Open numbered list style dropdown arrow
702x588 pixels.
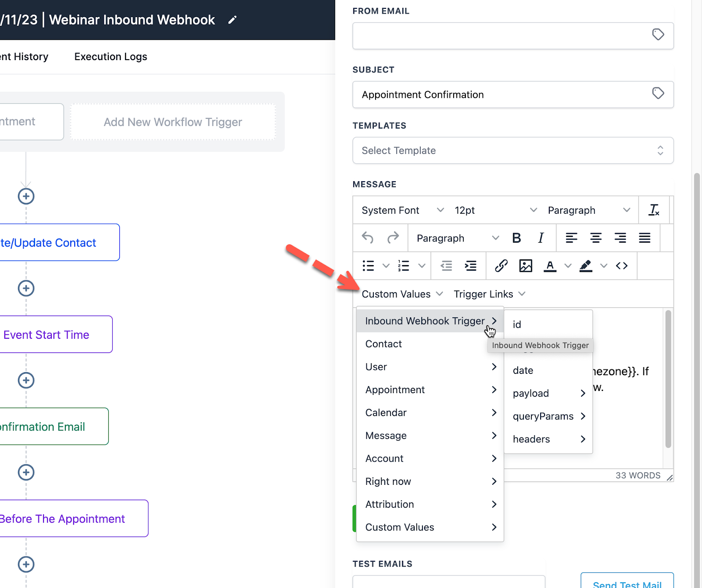coord(422,265)
